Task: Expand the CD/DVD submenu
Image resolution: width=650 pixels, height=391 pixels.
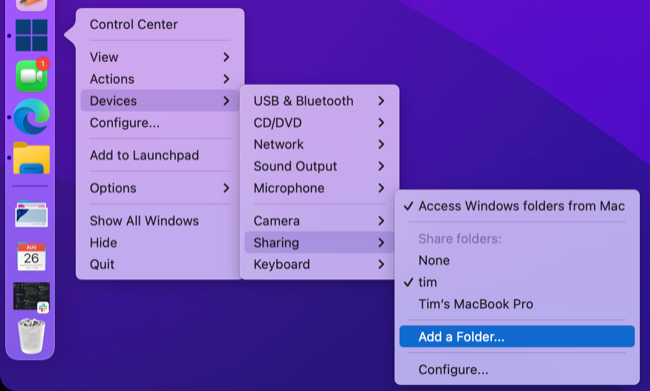Action: [319, 123]
